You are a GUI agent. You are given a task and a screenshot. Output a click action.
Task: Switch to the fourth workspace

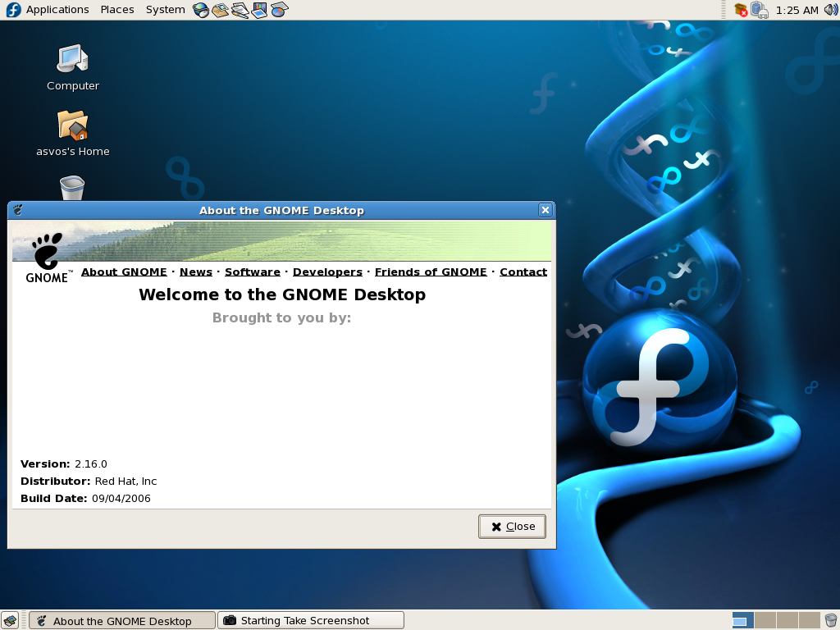coord(808,620)
